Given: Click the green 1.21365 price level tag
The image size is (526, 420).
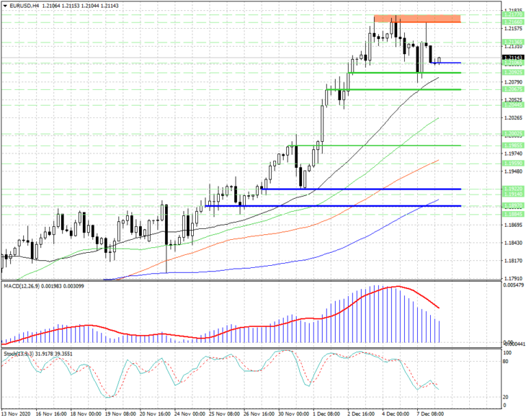Looking at the screenshot, I should [513, 42].
